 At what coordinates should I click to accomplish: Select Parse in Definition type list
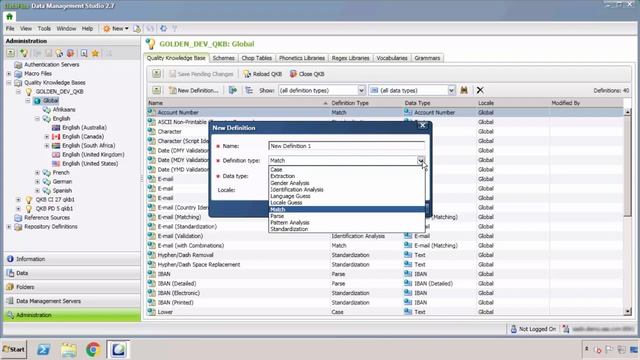tap(346, 216)
